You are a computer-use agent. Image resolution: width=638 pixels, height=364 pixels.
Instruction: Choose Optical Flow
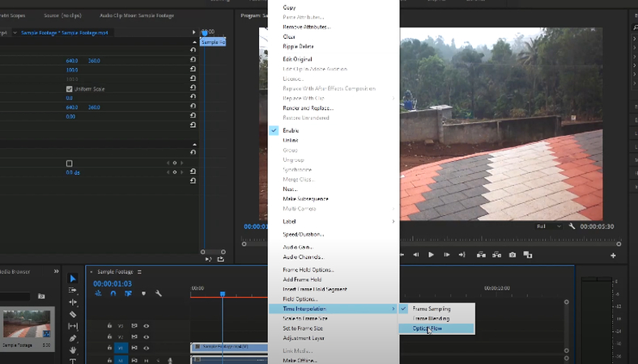click(x=436, y=328)
